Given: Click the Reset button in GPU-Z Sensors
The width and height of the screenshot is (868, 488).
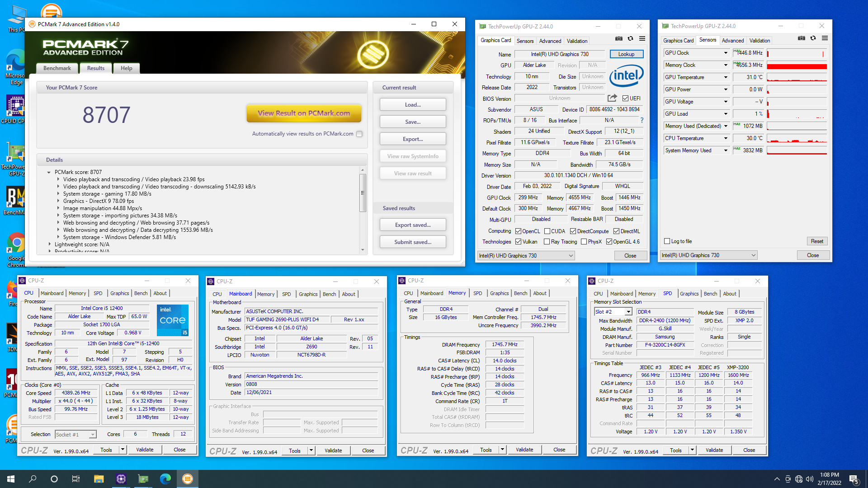Looking at the screenshot, I should [817, 241].
